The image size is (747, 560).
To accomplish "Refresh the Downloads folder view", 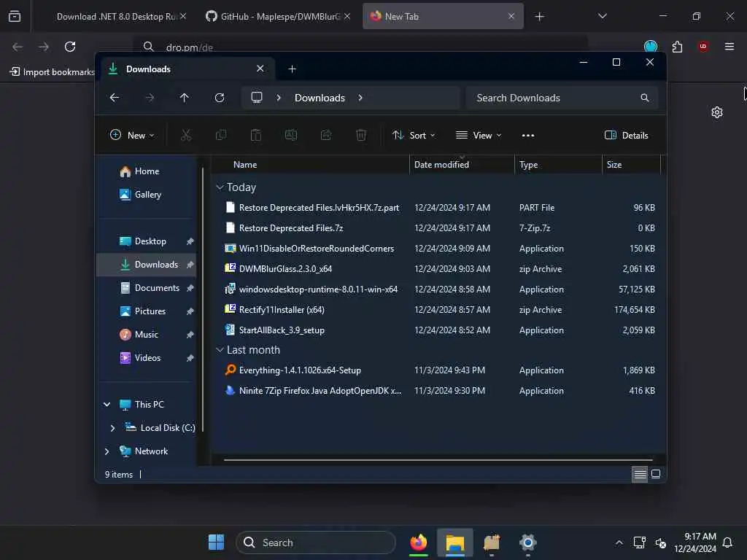I will 220,98.
